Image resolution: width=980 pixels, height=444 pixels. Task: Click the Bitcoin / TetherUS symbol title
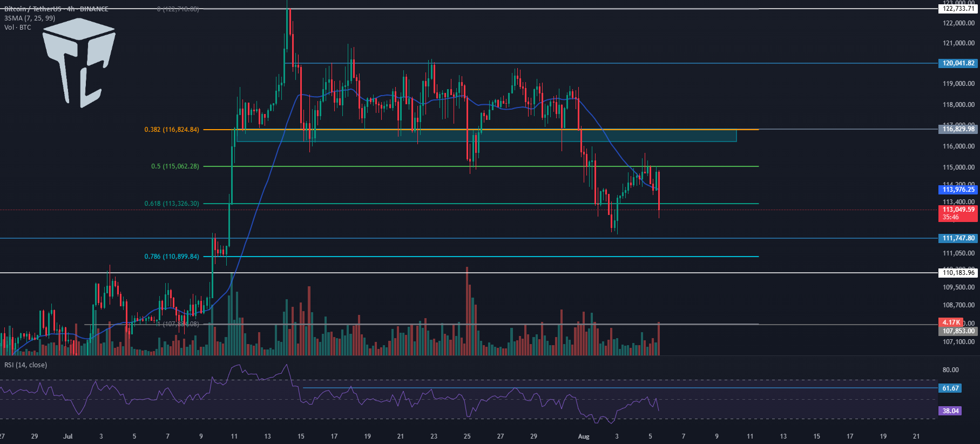56,9
